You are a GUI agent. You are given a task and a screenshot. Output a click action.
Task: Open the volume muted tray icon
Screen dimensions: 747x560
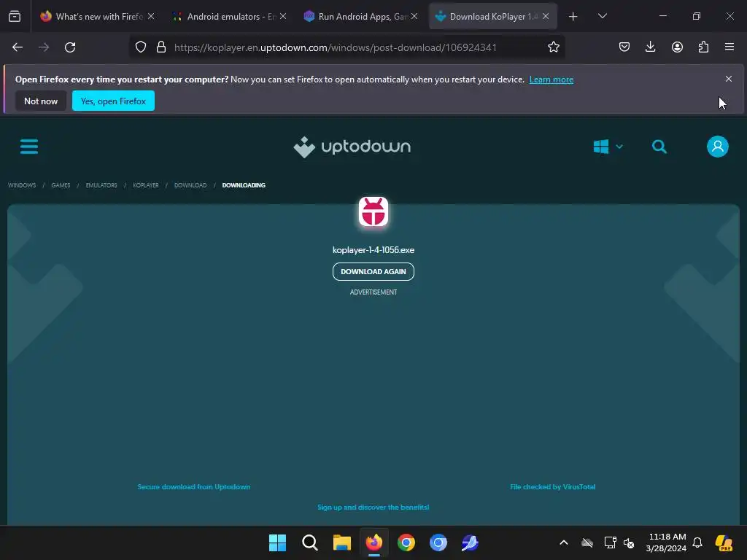click(629, 542)
